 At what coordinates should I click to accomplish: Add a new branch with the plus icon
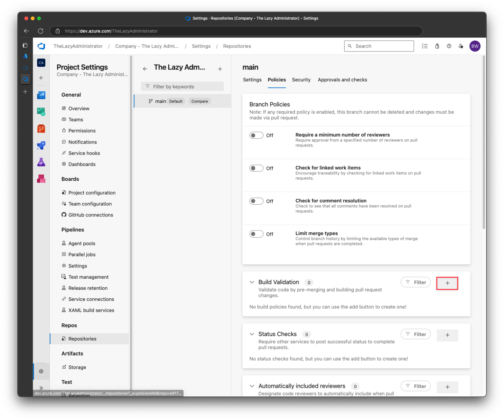(x=220, y=69)
